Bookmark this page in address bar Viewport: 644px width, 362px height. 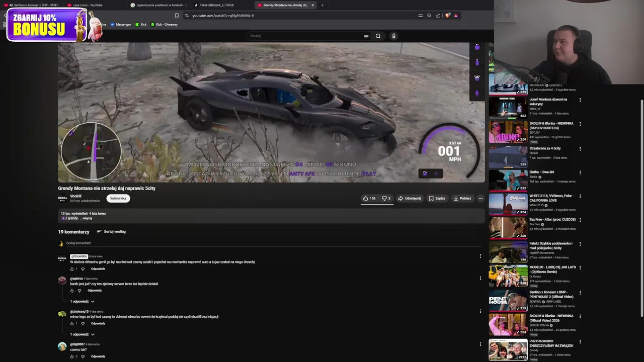(177, 16)
